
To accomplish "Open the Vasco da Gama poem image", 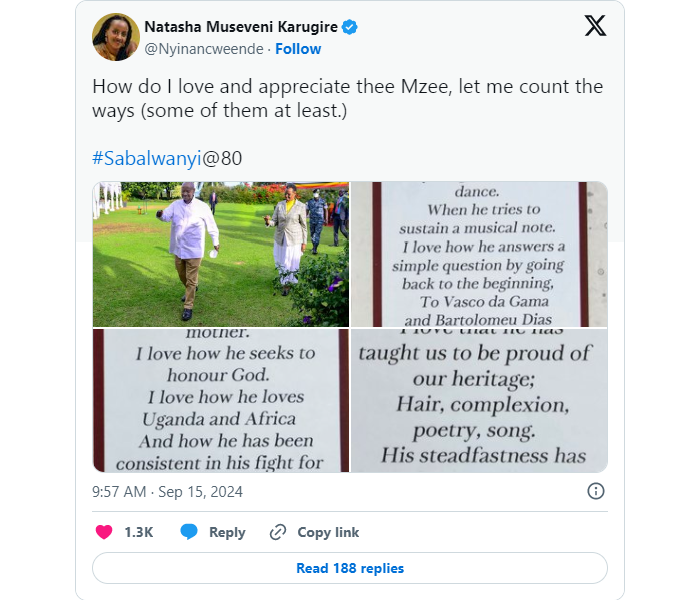I will point(479,254).
